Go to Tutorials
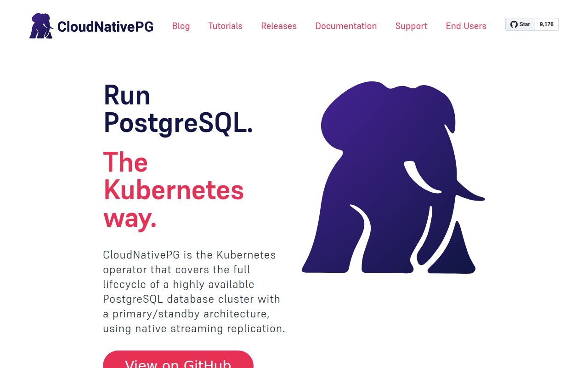The image size is (588, 368). 225,26
